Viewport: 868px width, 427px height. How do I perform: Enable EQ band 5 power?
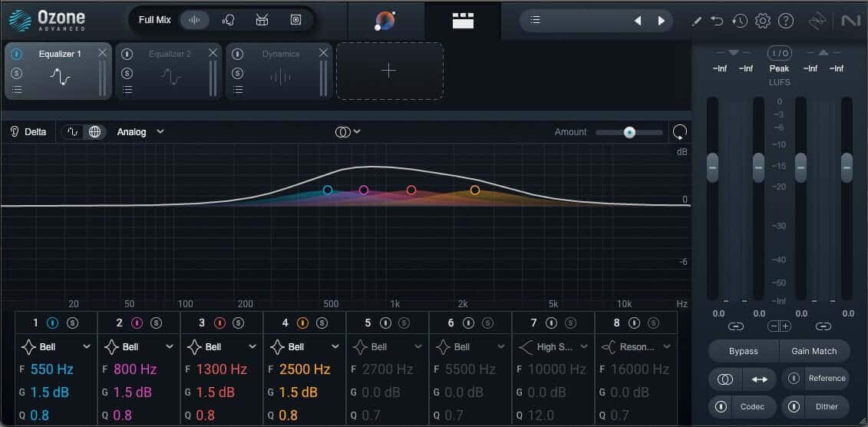click(386, 323)
